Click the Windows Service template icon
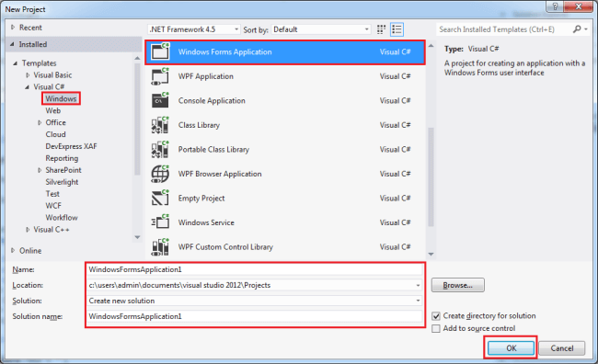The image size is (598, 364). click(160, 222)
